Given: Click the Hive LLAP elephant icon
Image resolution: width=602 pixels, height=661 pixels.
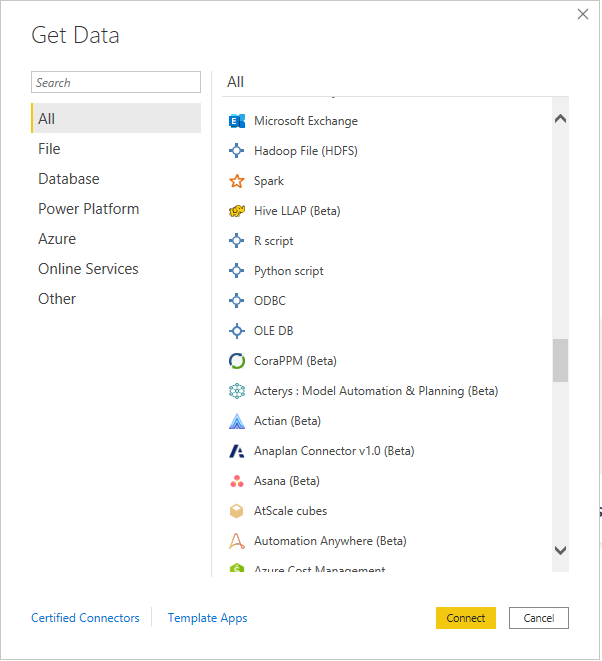Looking at the screenshot, I should click(x=236, y=211).
